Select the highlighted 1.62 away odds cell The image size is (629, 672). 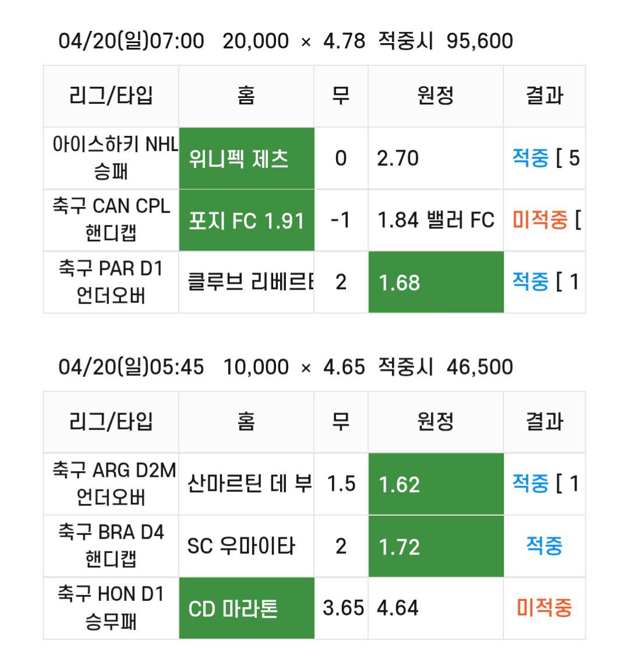pos(436,484)
